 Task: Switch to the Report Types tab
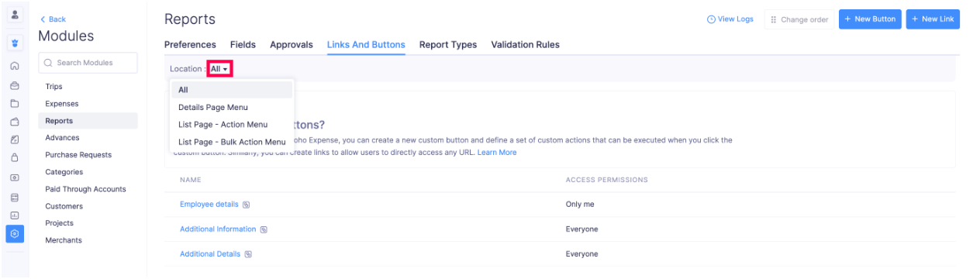pos(448,45)
